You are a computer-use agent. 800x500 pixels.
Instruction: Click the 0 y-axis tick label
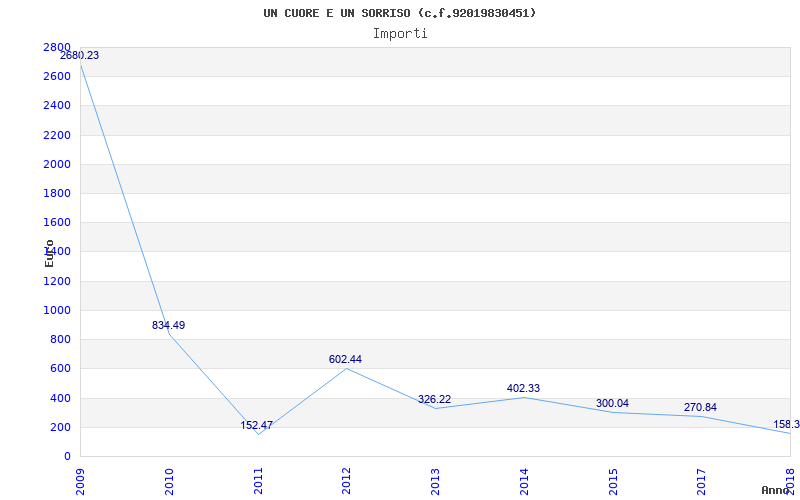pyautogui.click(x=67, y=456)
